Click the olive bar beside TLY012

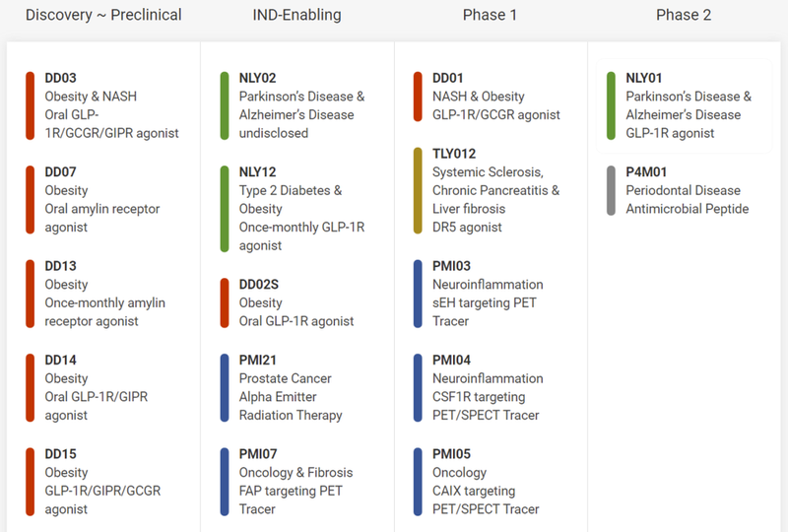(x=419, y=190)
